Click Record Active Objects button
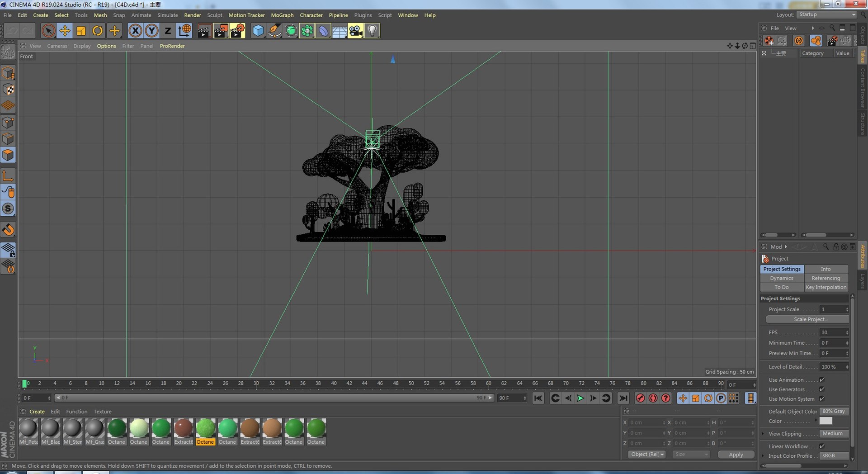868x474 pixels. point(640,398)
